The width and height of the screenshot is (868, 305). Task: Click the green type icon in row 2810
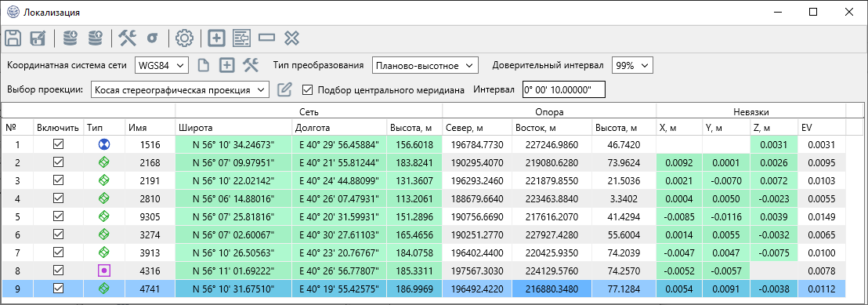click(x=105, y=198)
